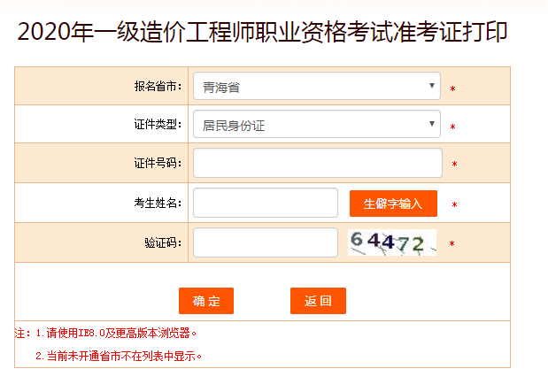Expand the 证件类型 ID type dropdown
The height and width of the screenshot is (392, 548).
(x=317, y=125)
